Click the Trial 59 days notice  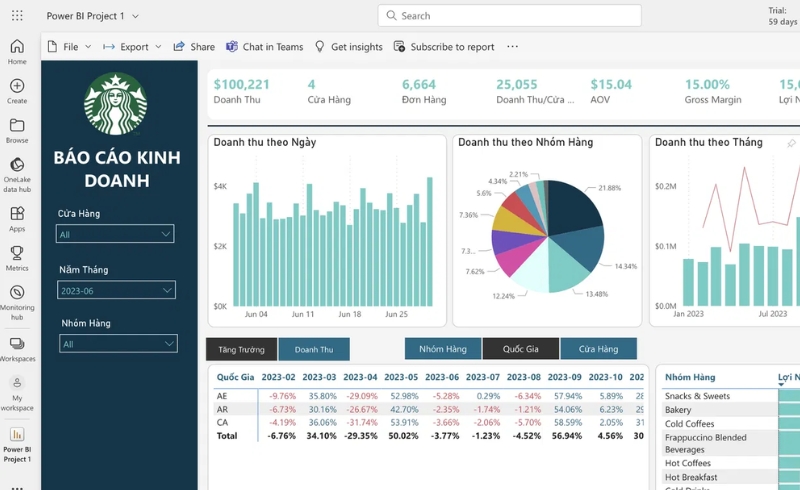tap(782, 16)
